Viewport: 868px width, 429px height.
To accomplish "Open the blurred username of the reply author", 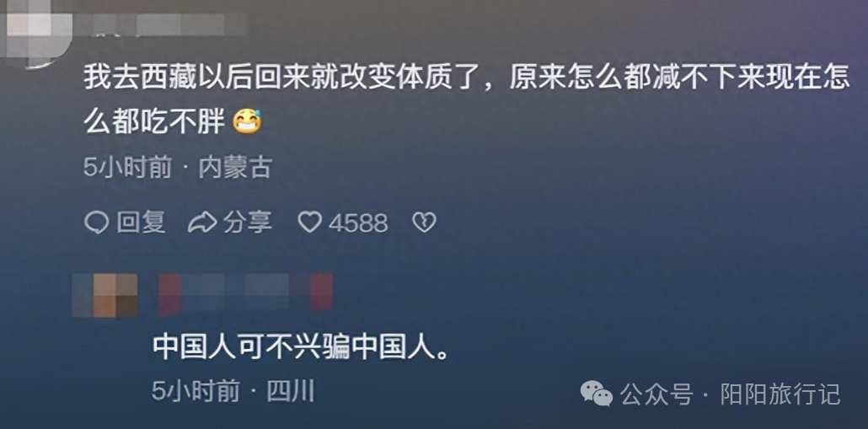I will point(246,292).
